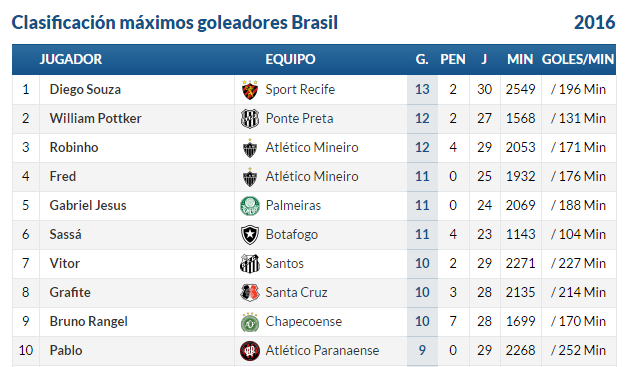This screenshot has width=629, height=367.
Task: Click the Ponte Preta club crest
Action: 250,119
